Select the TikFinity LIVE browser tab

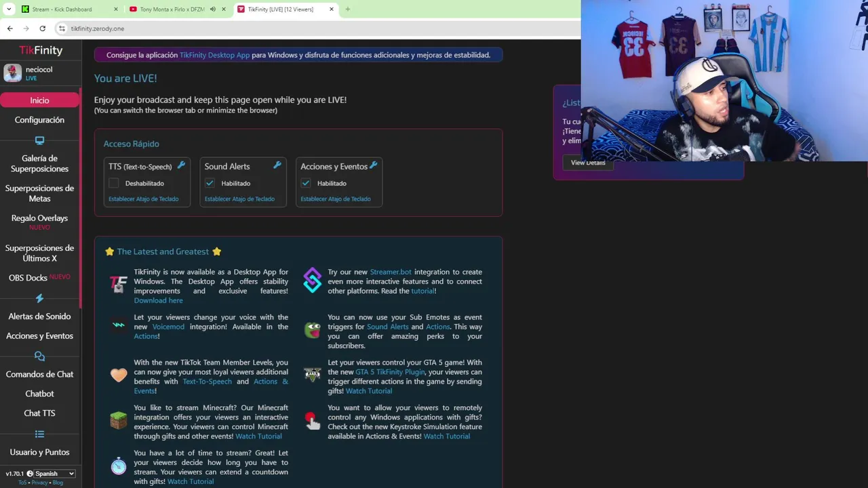pos(286,9)
